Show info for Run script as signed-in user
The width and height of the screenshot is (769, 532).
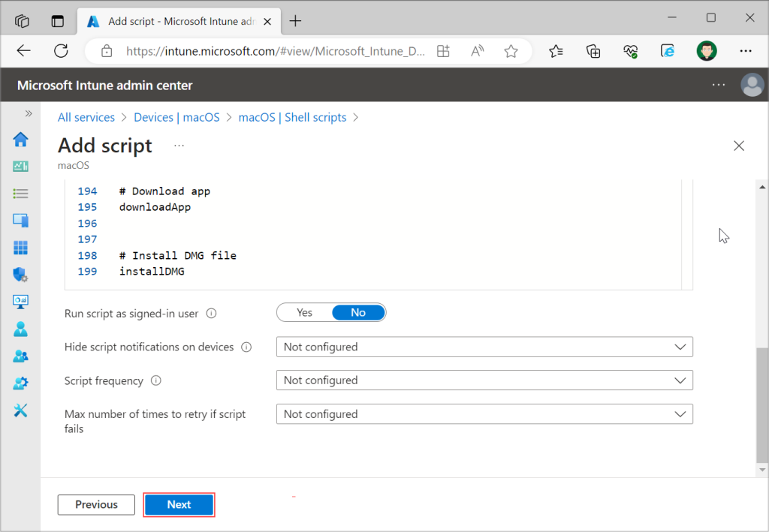click(211, 314)
